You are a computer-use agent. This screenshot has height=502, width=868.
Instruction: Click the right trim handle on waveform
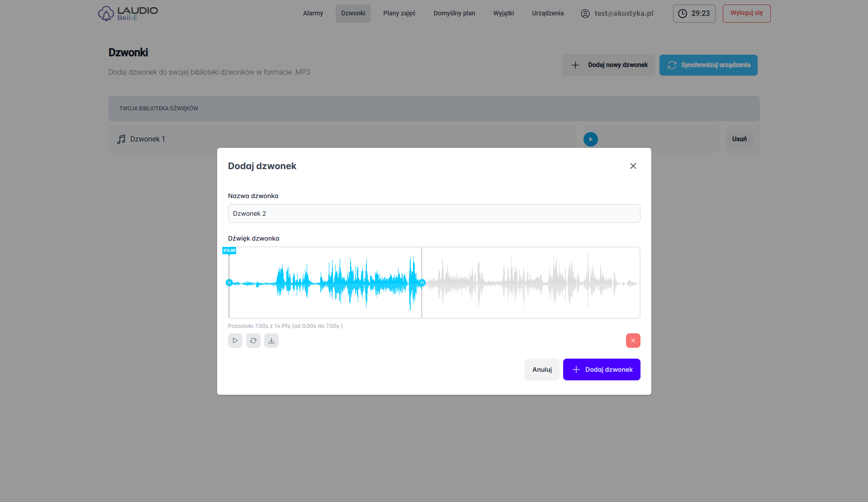click(x=422, y=283)
